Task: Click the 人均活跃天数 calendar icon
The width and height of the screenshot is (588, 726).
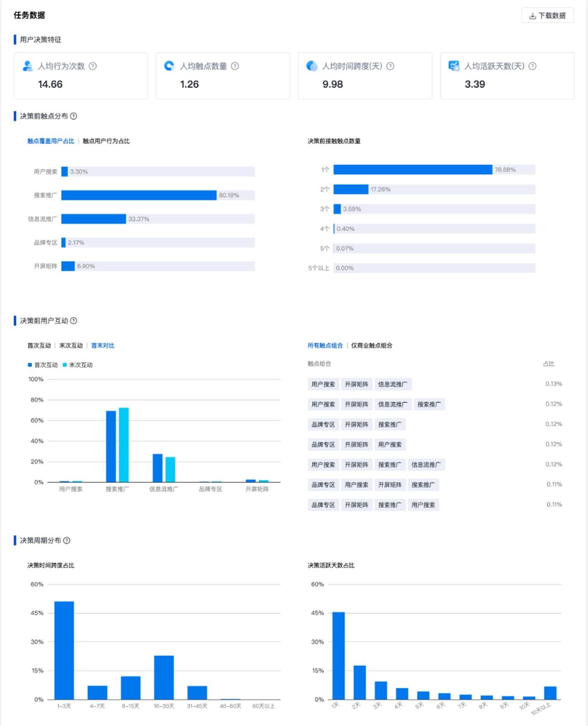Action: [453, 66]
